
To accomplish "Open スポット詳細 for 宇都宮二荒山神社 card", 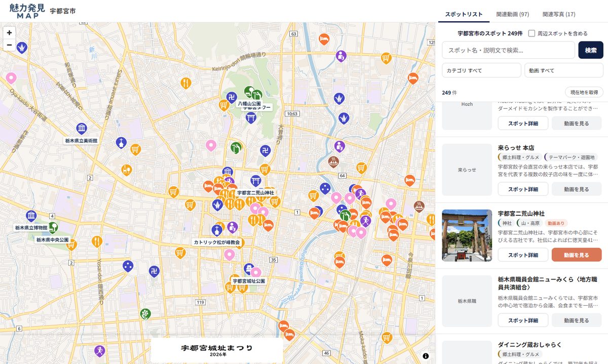I will tap(523, 255).
